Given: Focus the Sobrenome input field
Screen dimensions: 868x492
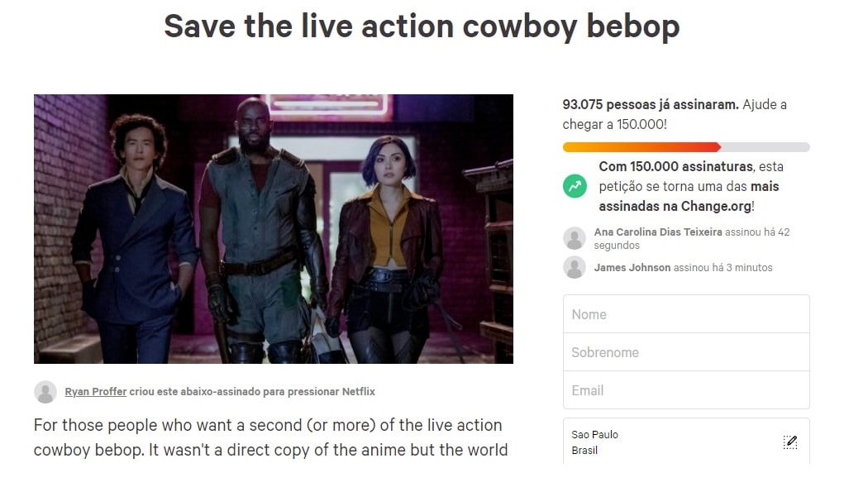Looking at the screenshot, I should [686, 352].
